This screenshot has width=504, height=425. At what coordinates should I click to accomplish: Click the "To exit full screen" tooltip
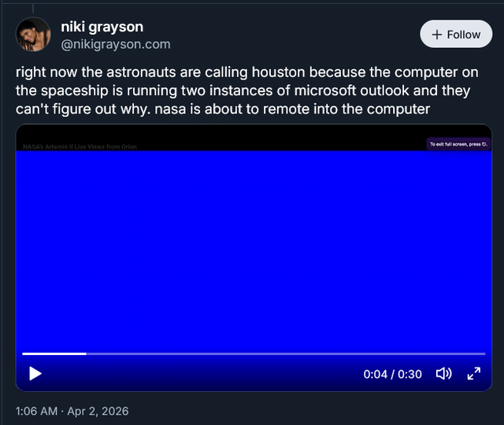(x=458, y=144)
